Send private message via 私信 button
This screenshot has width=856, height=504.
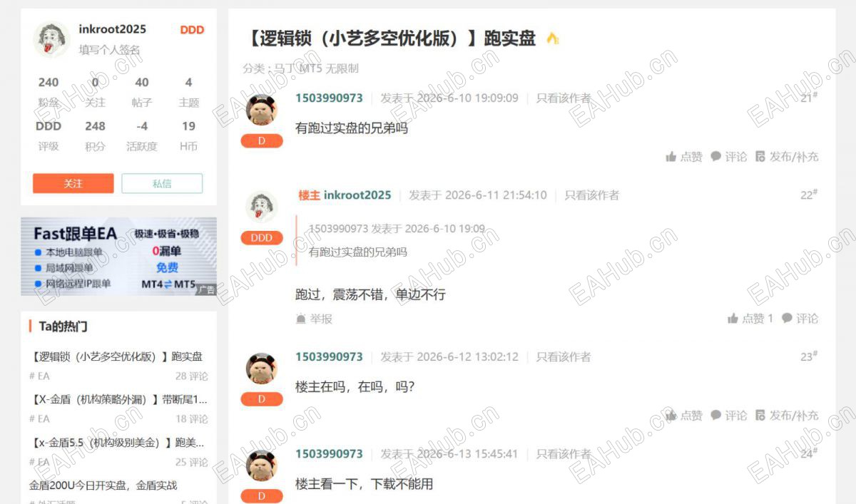(162, 183)
